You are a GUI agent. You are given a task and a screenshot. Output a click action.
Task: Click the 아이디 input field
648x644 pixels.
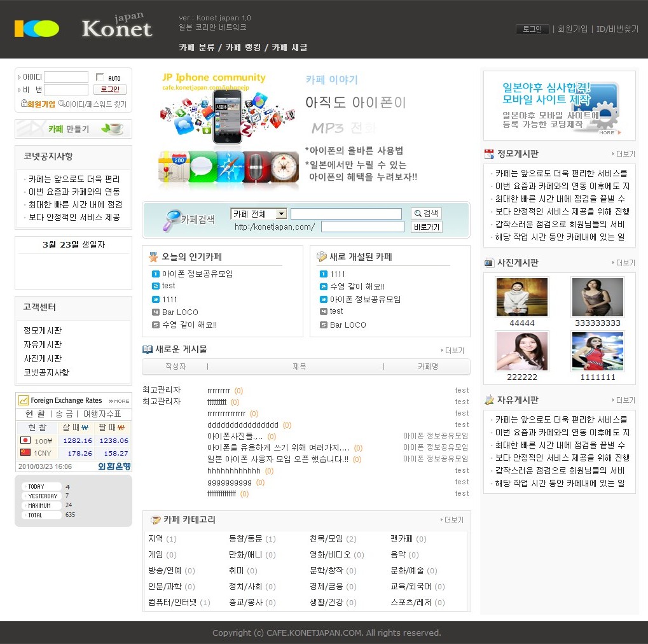coord(66,77)
